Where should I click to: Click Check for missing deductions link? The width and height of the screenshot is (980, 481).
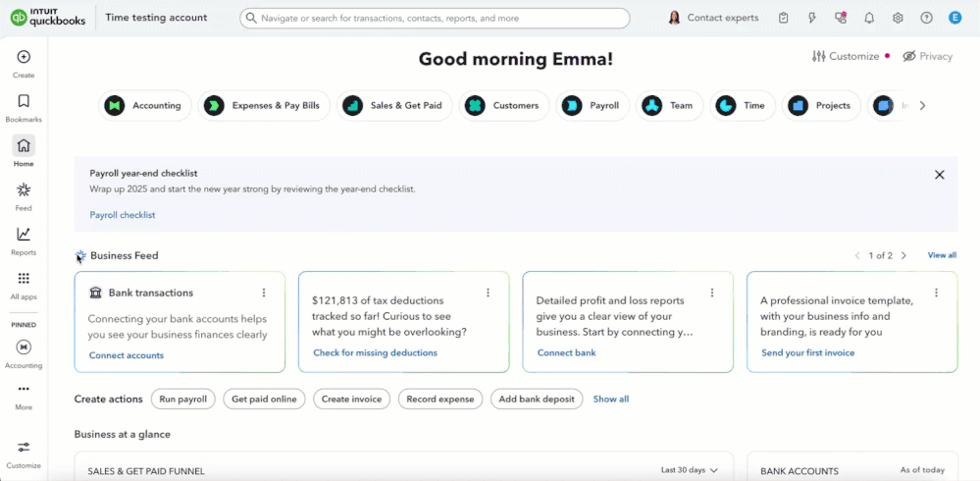(375, 352)
